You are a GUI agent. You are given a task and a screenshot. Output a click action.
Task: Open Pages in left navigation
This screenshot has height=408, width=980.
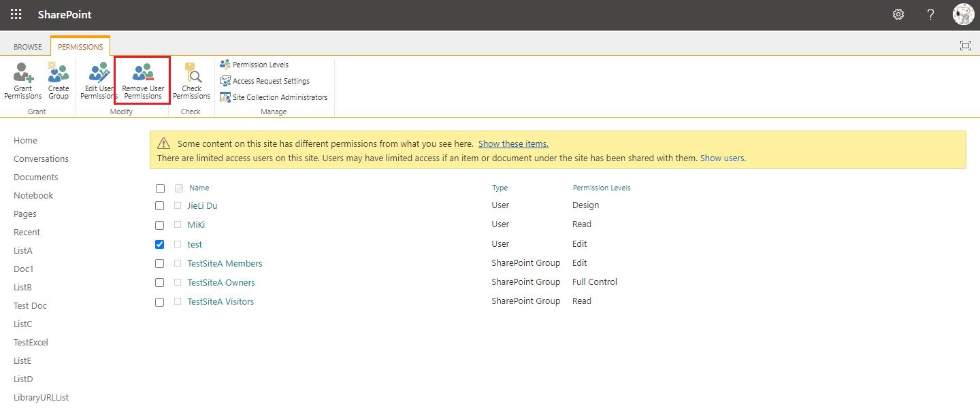point(25,214)
